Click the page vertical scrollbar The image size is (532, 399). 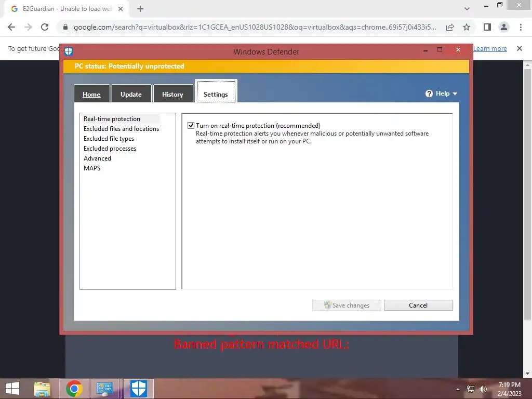click(527, 194)
